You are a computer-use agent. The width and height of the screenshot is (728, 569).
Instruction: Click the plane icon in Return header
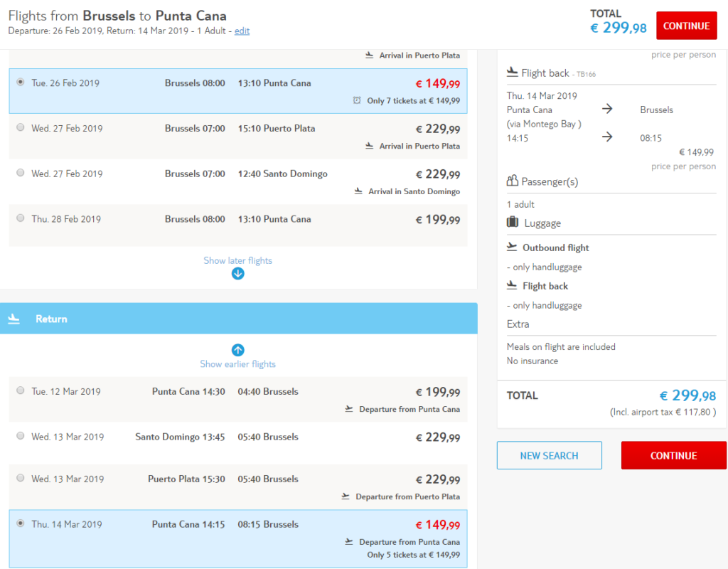click(x=14, y=319)
